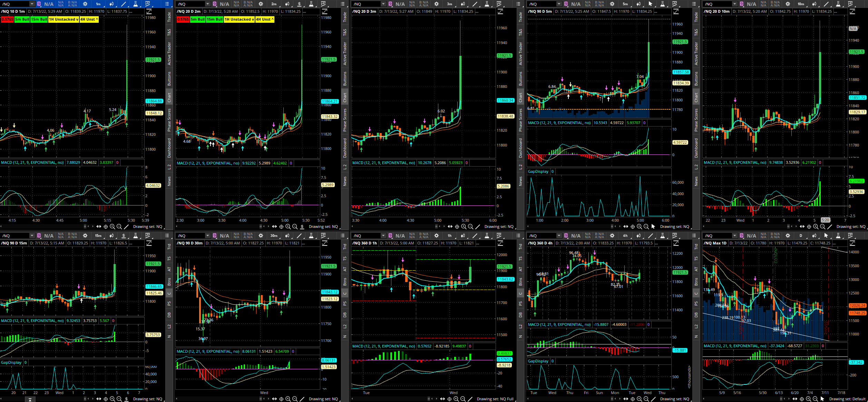Click the MACD study title on the 1m chart
Image resolution: width=868 pixels, height=402 pixels.
32,162
